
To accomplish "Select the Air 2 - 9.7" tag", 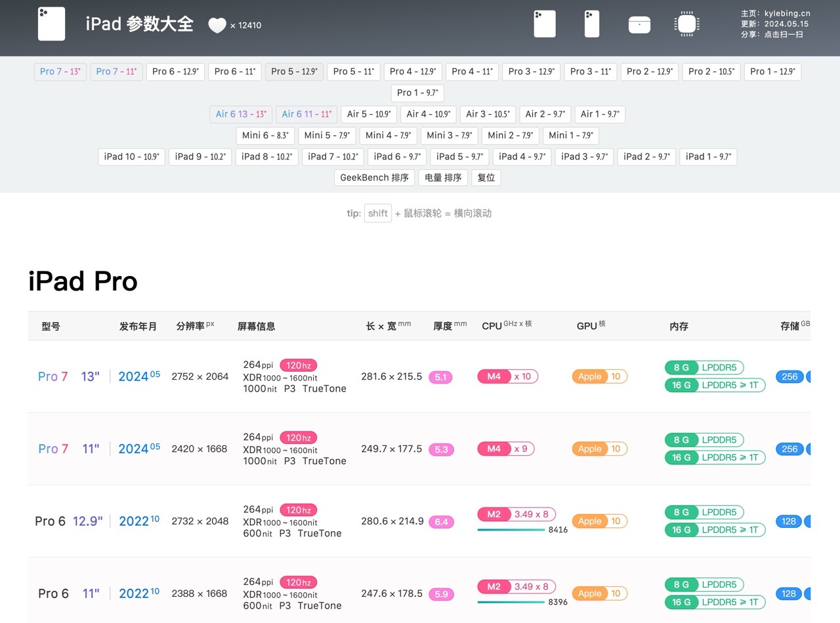I will (x=545, y=114).
